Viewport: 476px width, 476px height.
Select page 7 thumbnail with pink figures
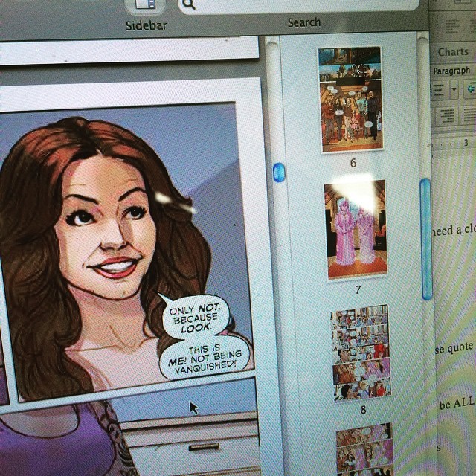356,229
